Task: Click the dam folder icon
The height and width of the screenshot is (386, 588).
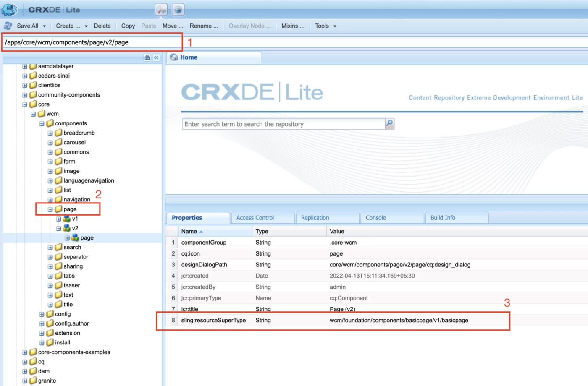Action: coord(33,371)
